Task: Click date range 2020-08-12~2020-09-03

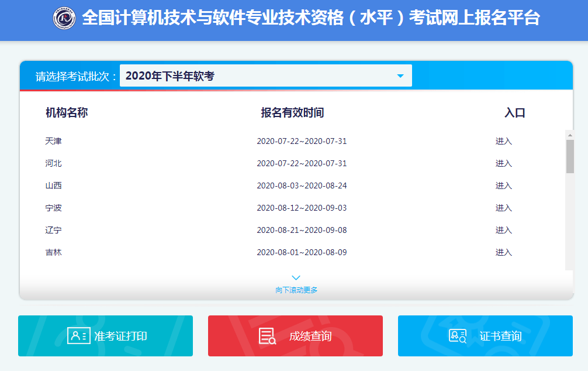Action: coord(302,208)
